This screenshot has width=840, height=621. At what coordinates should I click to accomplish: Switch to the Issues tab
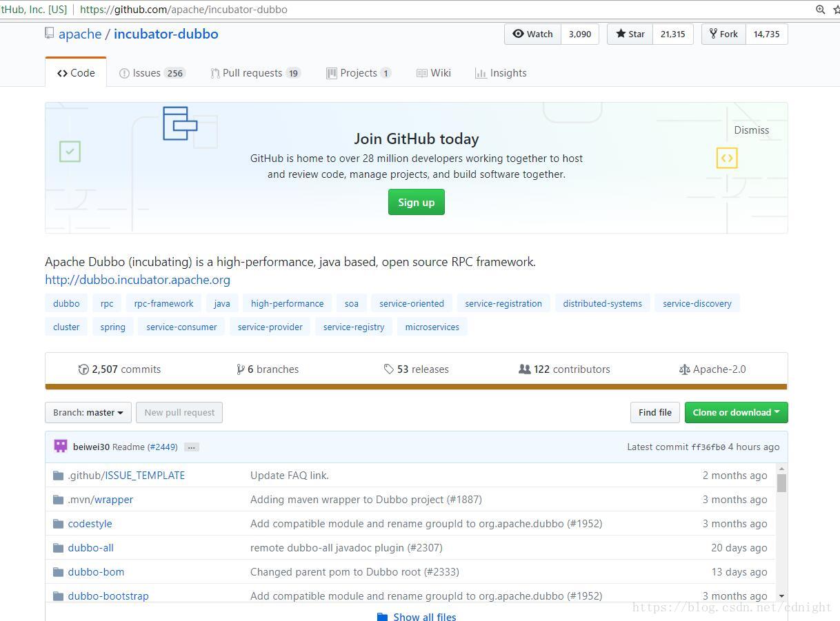152,73
